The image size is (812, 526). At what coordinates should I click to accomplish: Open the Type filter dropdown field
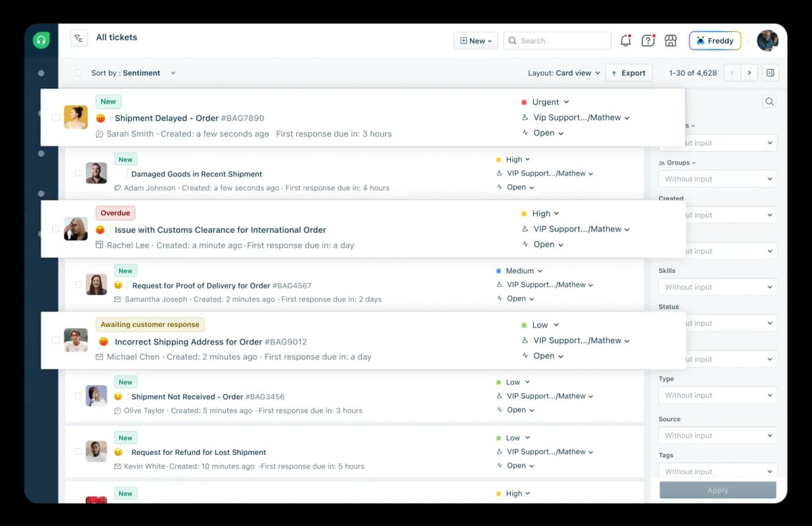(x=718, y=395)
